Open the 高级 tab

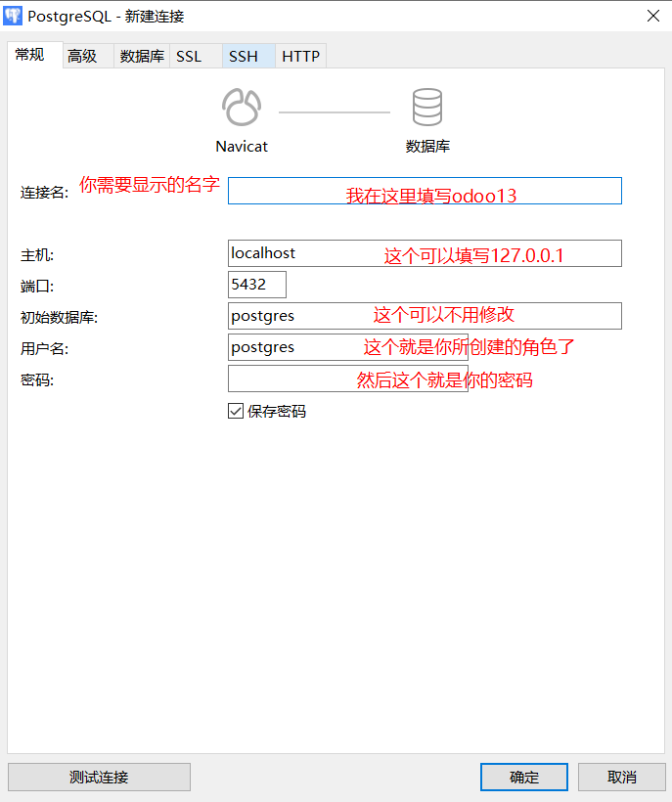coord(88,56)
